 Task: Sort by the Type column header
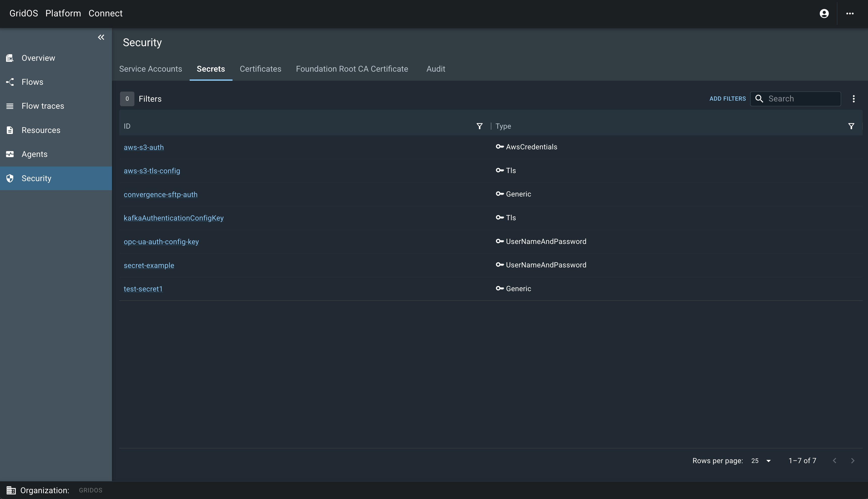(503, 126)
